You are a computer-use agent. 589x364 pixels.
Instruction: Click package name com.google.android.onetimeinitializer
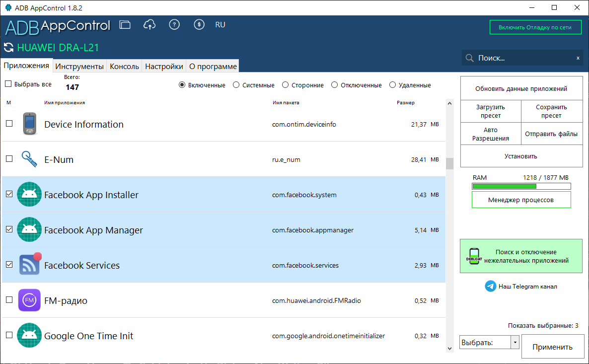[x=329, y=336]
